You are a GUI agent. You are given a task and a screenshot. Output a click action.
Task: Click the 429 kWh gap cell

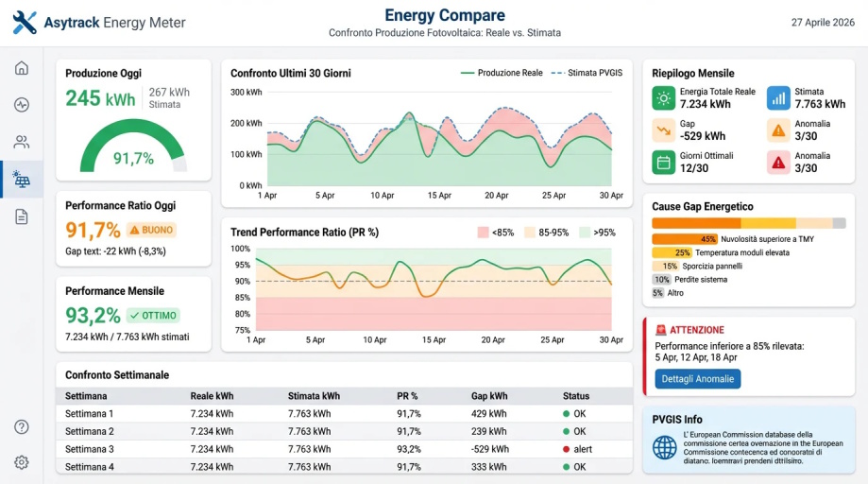(x=489, y=414)
